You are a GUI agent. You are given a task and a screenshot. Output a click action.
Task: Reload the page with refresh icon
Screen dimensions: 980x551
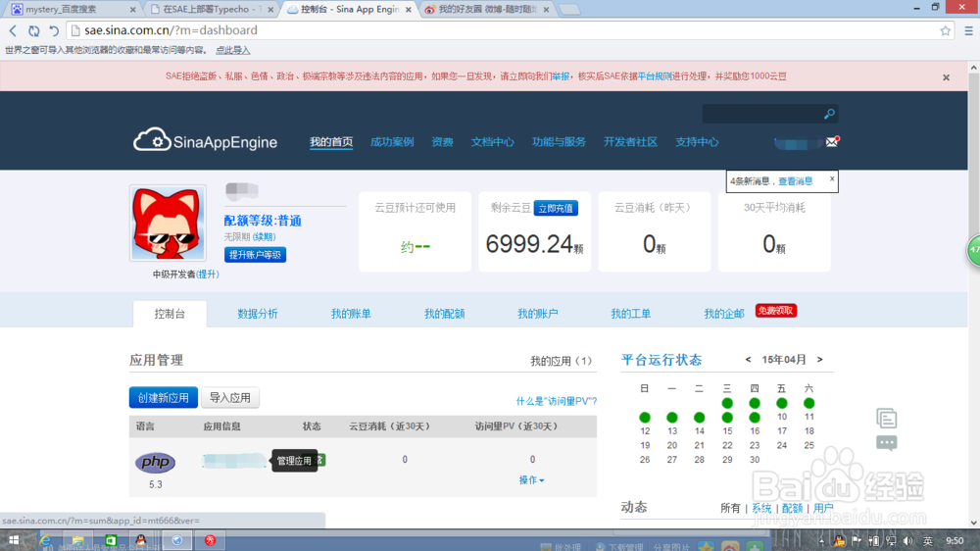tap(33, 30)
